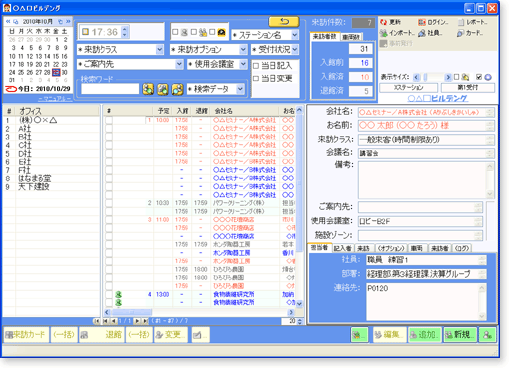
Task: Switch to the 記入者 tab
Action: [x=343, y=248]
